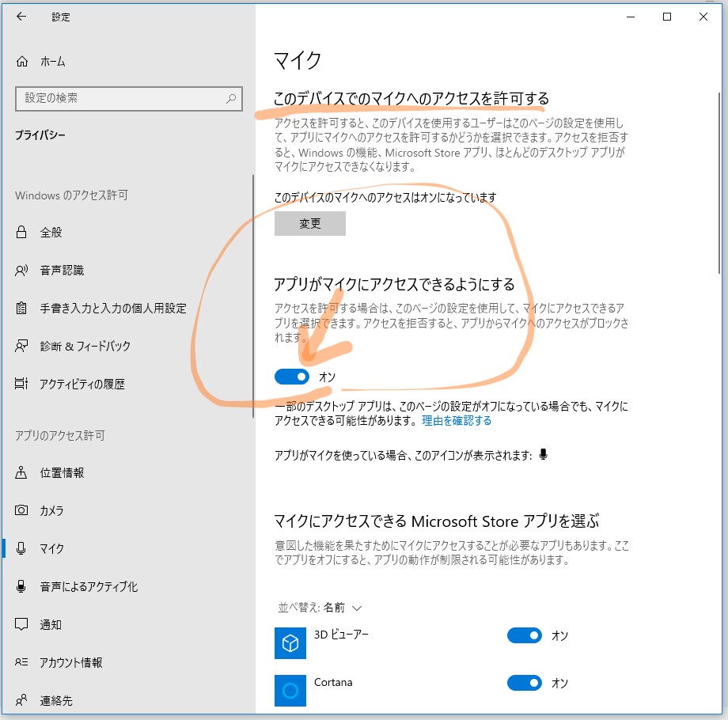Click the camera icon for カメラ
The height and width of the screenshot is (720, 728).
[x=21, y=510]
